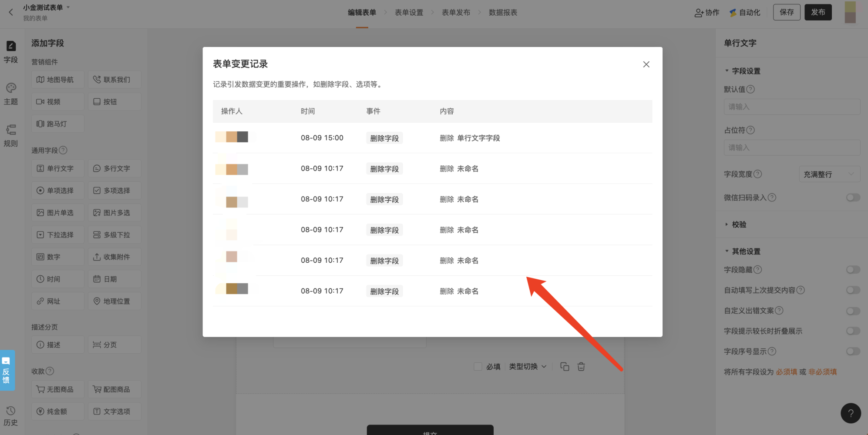Add a 多行文字 field
The width and height of the screenshot is (868, 435).
tap(114, 168)
